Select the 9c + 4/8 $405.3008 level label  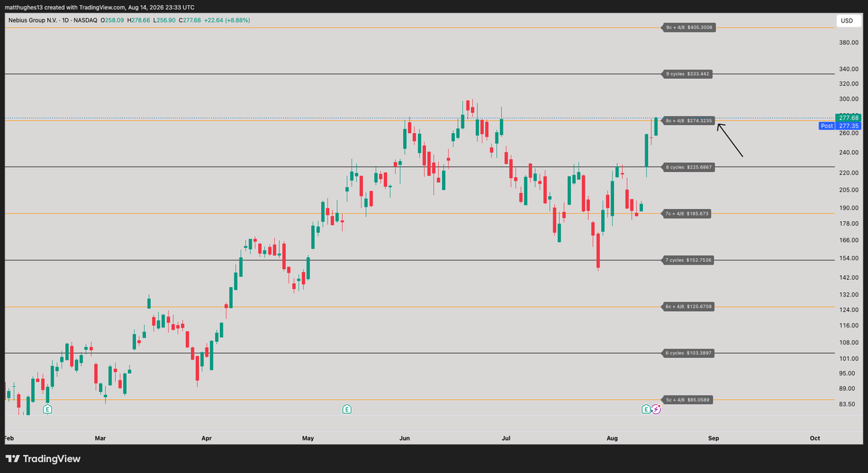point(689,27)
